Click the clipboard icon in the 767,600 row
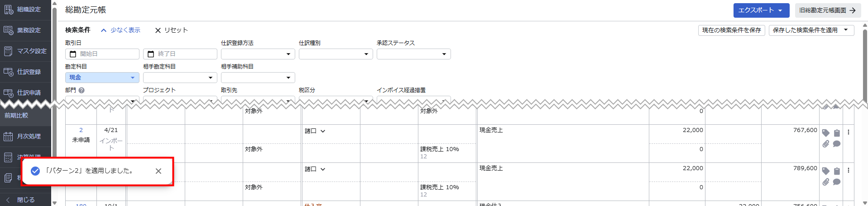The width and height of the screenshot is (868, 206). 837,133
